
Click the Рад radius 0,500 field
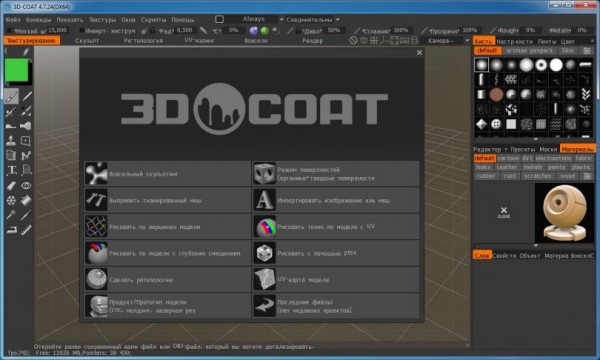click(x=184, y=30)
